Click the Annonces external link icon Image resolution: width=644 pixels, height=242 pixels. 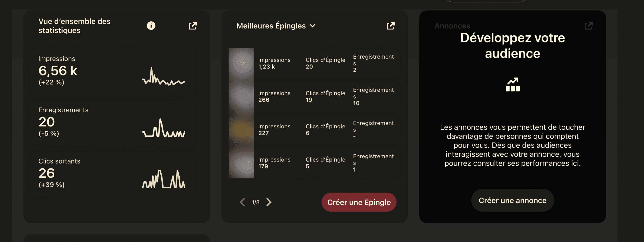click(x=589, y=25)
